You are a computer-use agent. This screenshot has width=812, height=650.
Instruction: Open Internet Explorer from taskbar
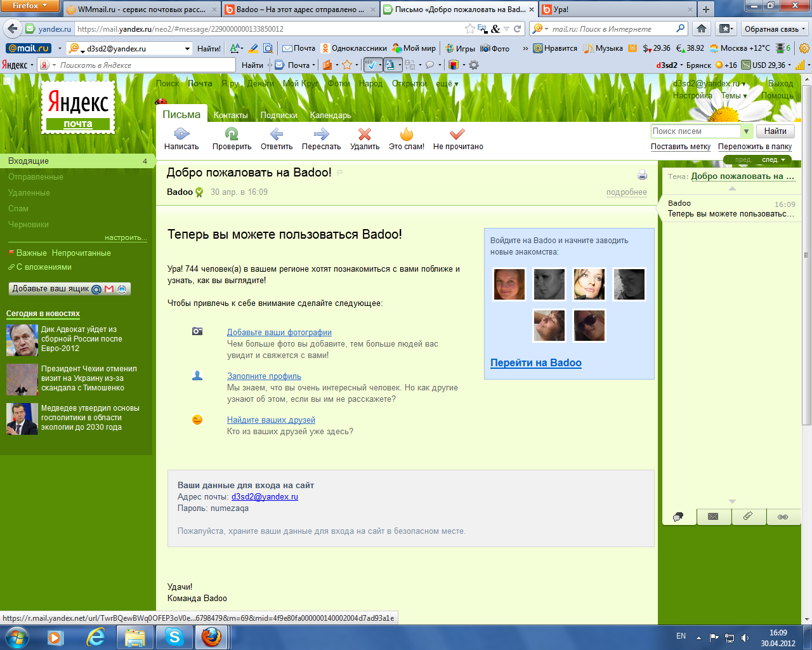tap(96, 637)
